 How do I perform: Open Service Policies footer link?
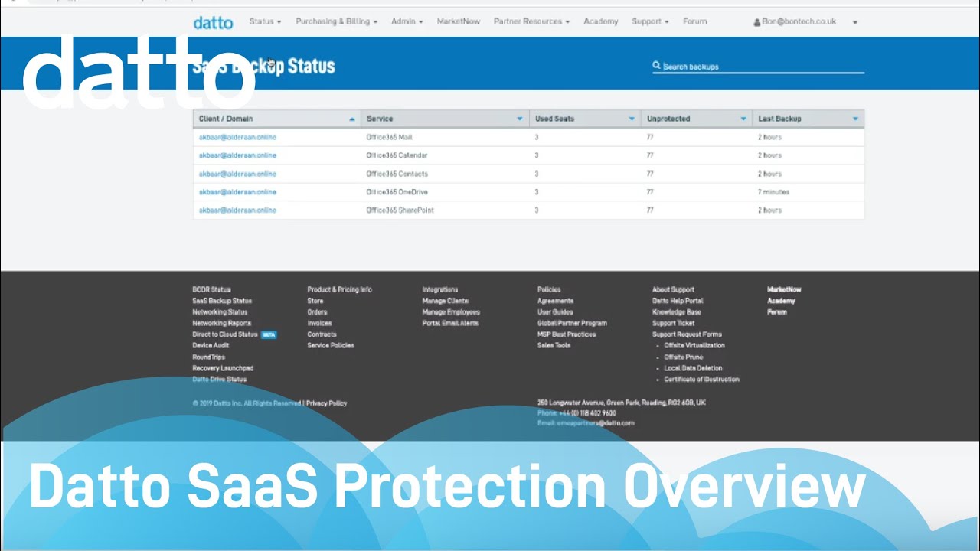pyautogui.click(x=331, y=345)
